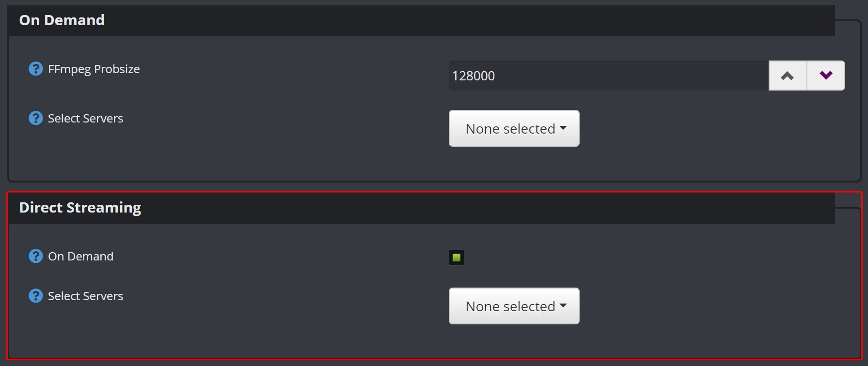
Task: Click the top On Demand section header
Action: tap(62, 20)
